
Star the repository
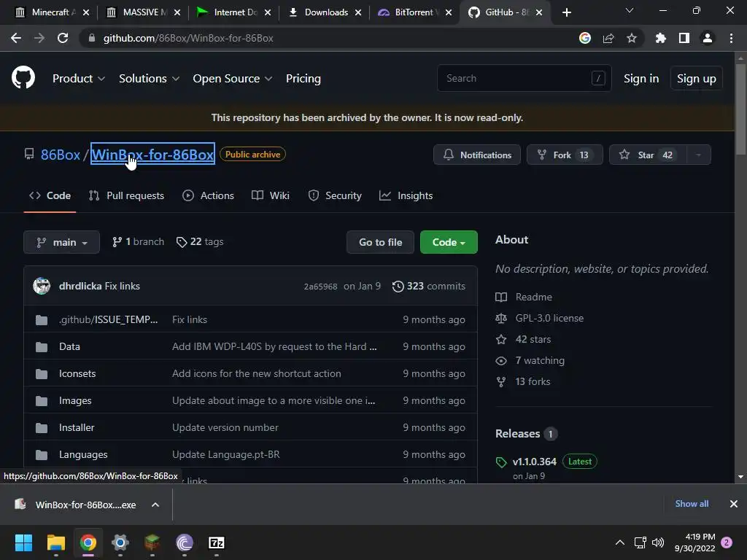pos(649,155)
